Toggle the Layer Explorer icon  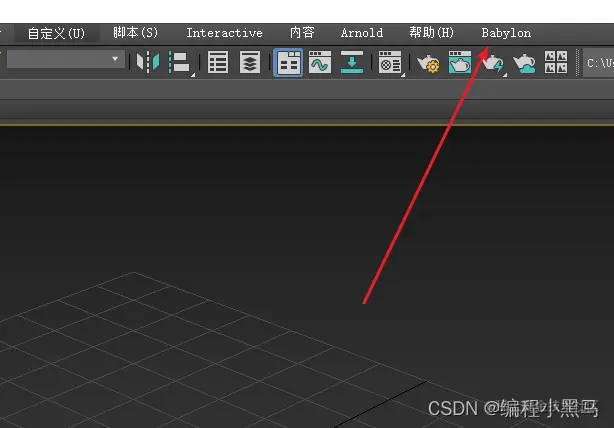point(250,62)
